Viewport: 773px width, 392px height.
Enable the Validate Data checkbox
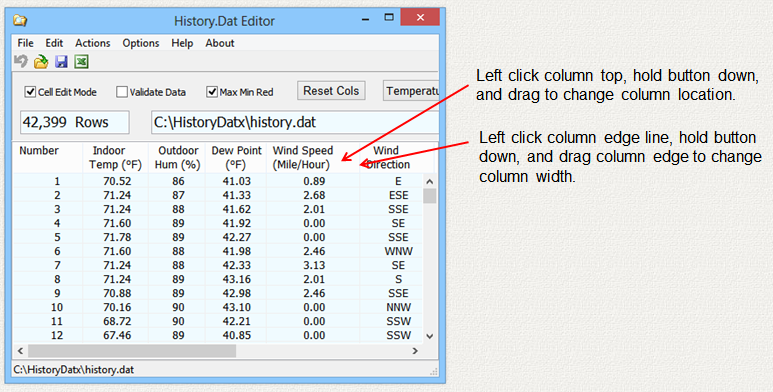point(122,92)
